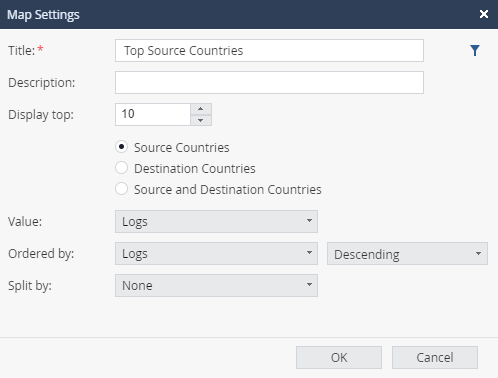Screen dimensions: 498x378
Task: Expand the Split by None dropdown
Action: click(216, 285)
